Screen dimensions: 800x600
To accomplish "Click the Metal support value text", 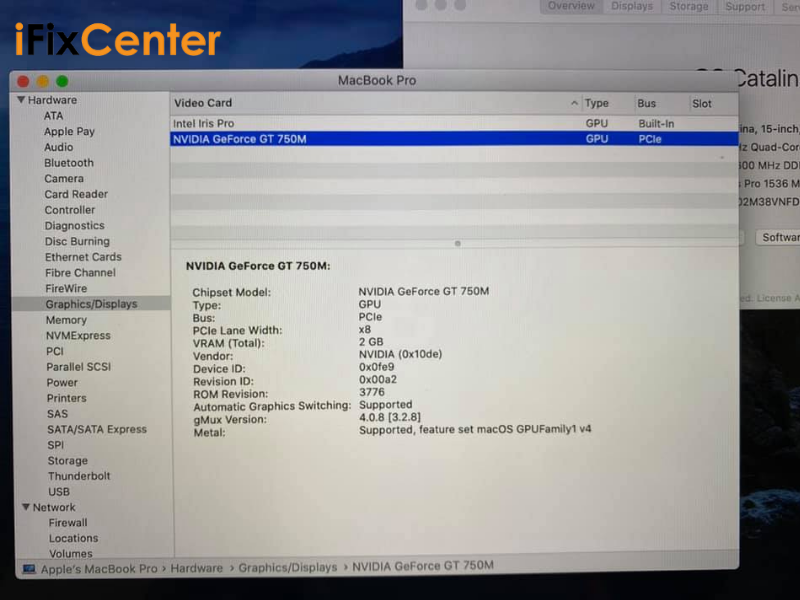I will 475,430.
